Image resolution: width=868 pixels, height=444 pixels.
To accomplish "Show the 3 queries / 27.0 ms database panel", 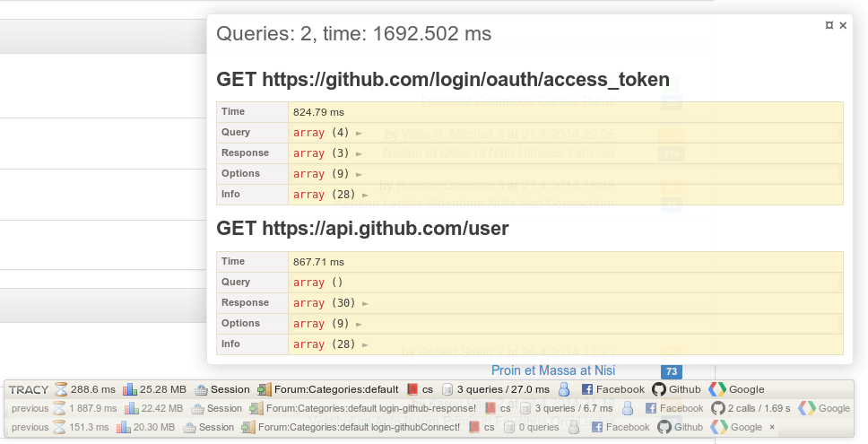I will (496, 390).
